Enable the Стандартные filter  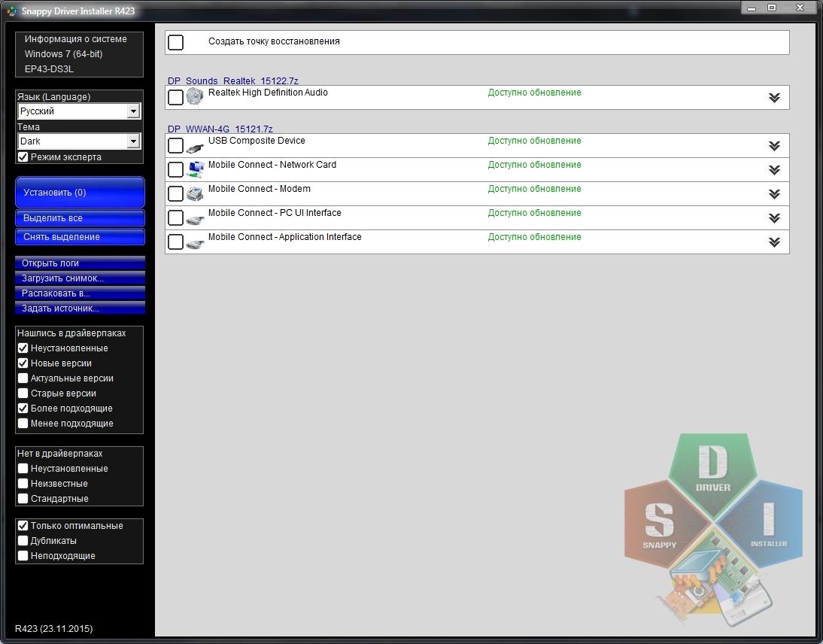23,499
